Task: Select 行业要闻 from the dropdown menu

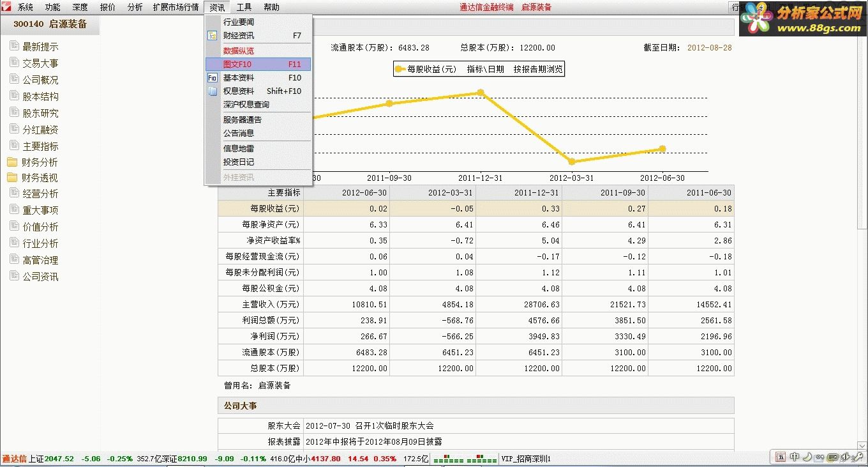Action: [258, 22]
